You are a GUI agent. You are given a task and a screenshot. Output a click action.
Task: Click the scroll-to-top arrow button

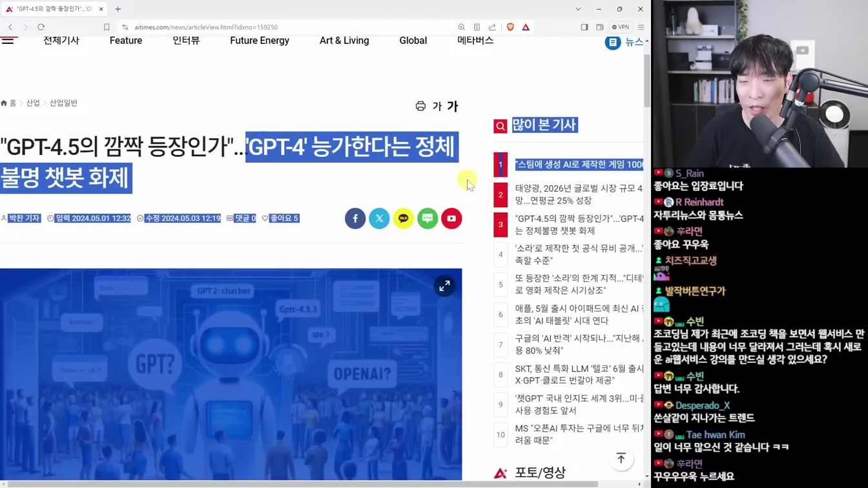pos(621,458)
